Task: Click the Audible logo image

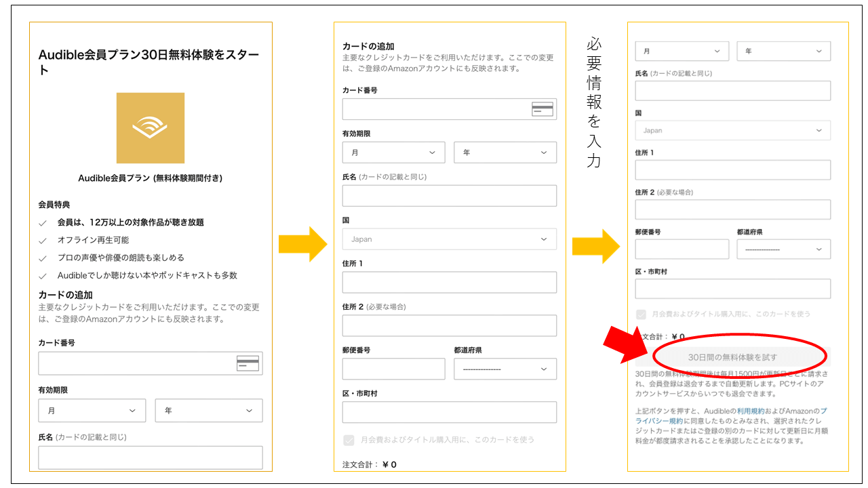Action: 150,128
